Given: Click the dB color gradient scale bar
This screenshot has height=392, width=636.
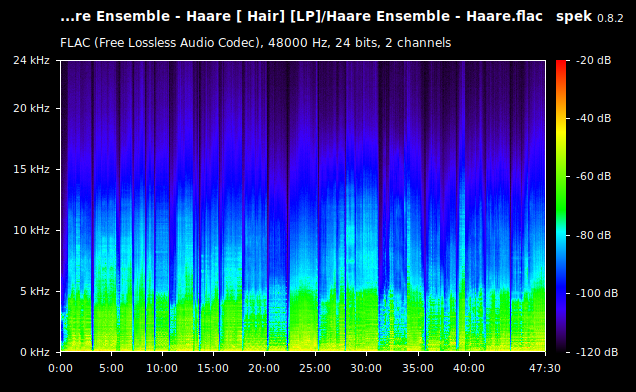Looking at the screenshot, I should click(561, 206).
